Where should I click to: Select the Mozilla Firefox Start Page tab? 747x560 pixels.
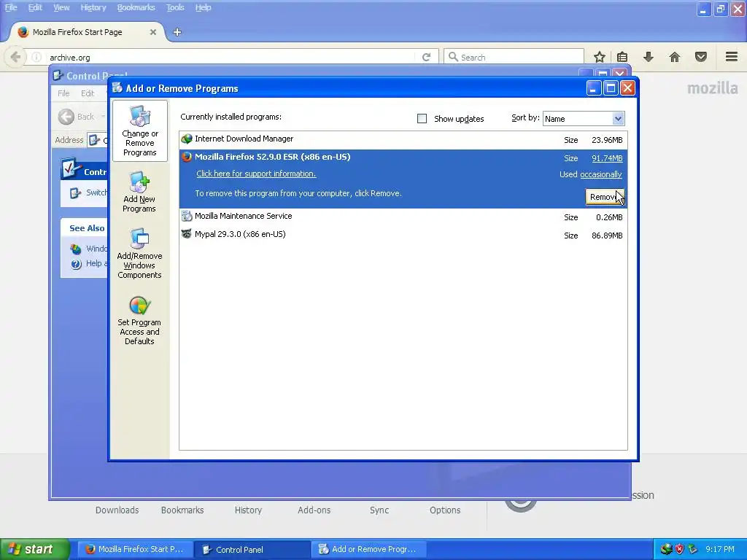coord(88,32)
